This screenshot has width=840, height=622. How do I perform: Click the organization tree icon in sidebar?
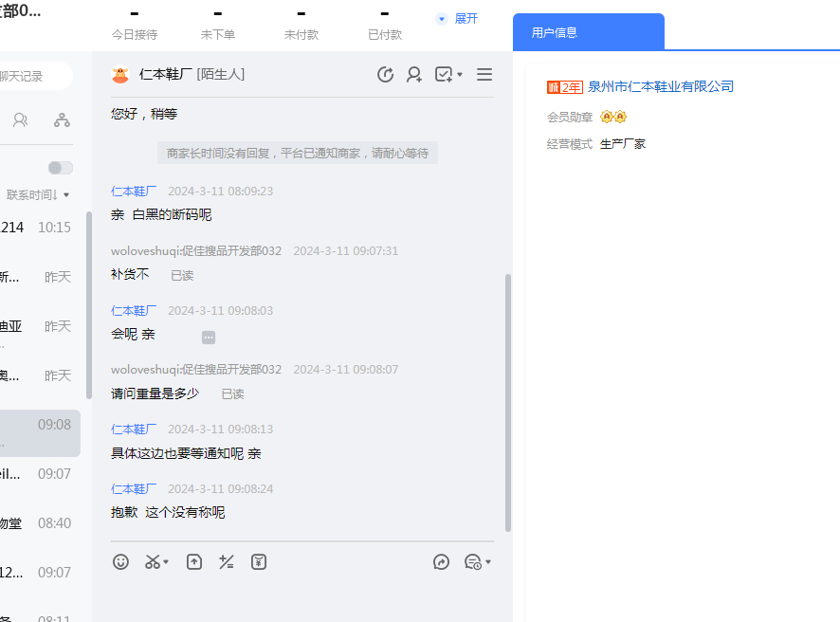(62, 119)
